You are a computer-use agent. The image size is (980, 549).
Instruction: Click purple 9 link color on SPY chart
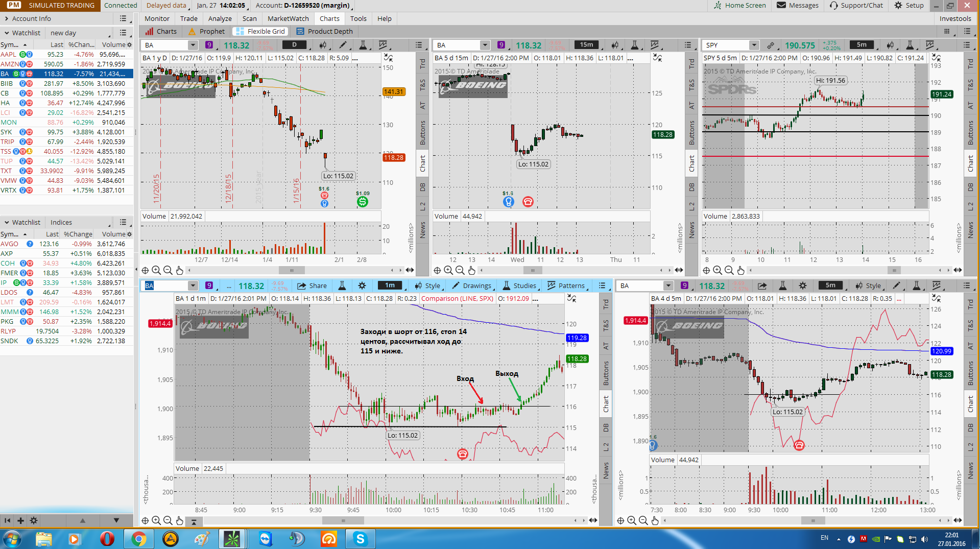tap(771, 45)
